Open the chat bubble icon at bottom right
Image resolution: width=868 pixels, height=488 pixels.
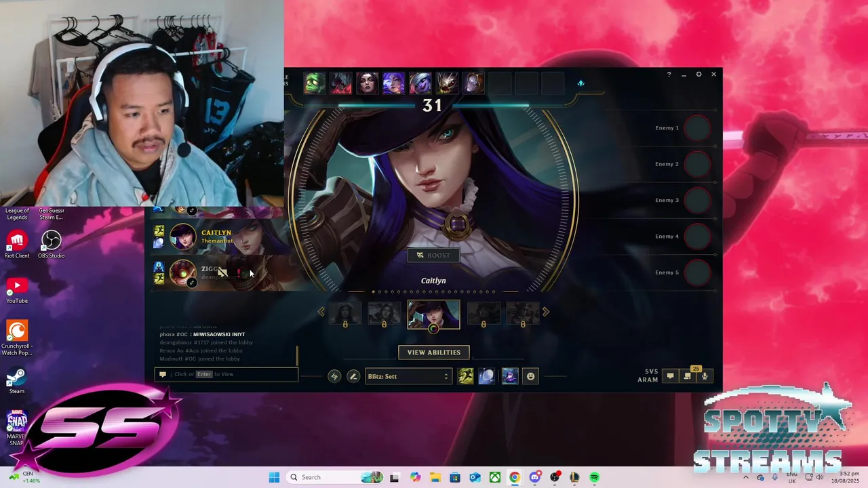click(671, 376)
